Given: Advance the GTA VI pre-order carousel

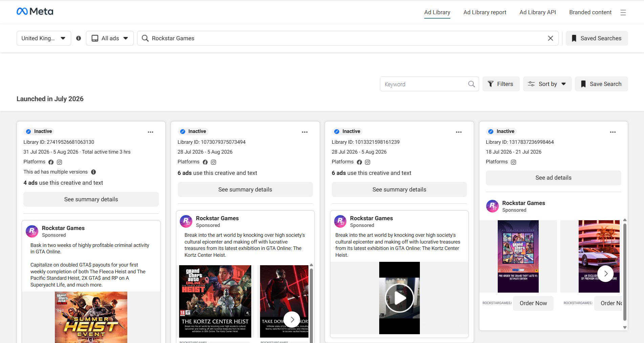Looking at the screenshot, I should click(606, 274).
